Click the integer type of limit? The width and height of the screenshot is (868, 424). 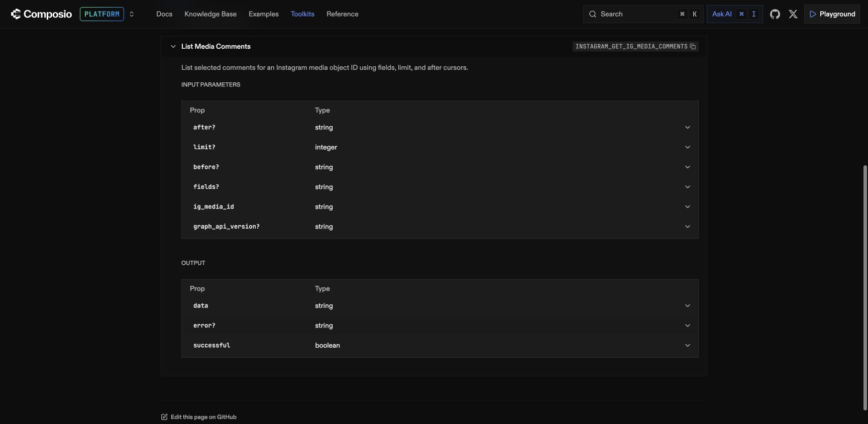326,147
